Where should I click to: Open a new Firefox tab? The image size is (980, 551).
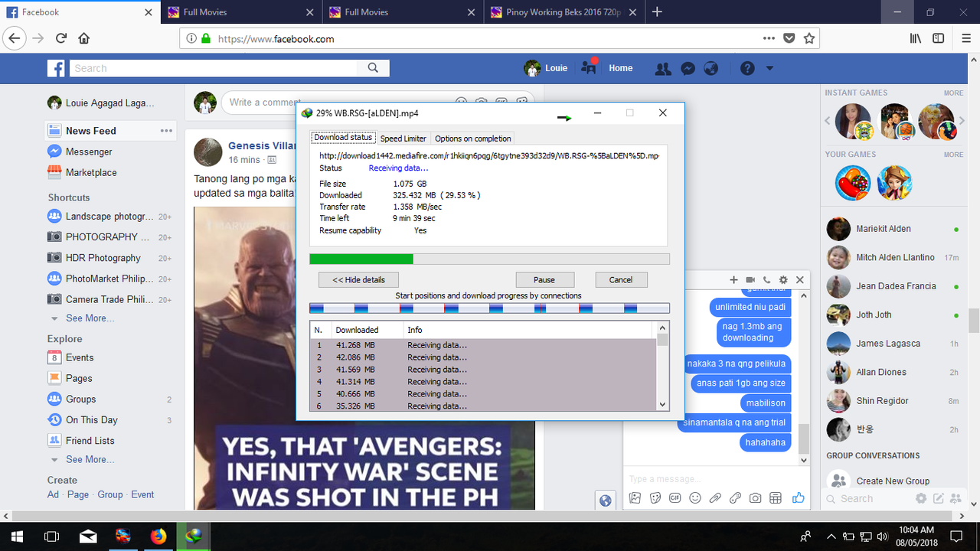point(657,12)
